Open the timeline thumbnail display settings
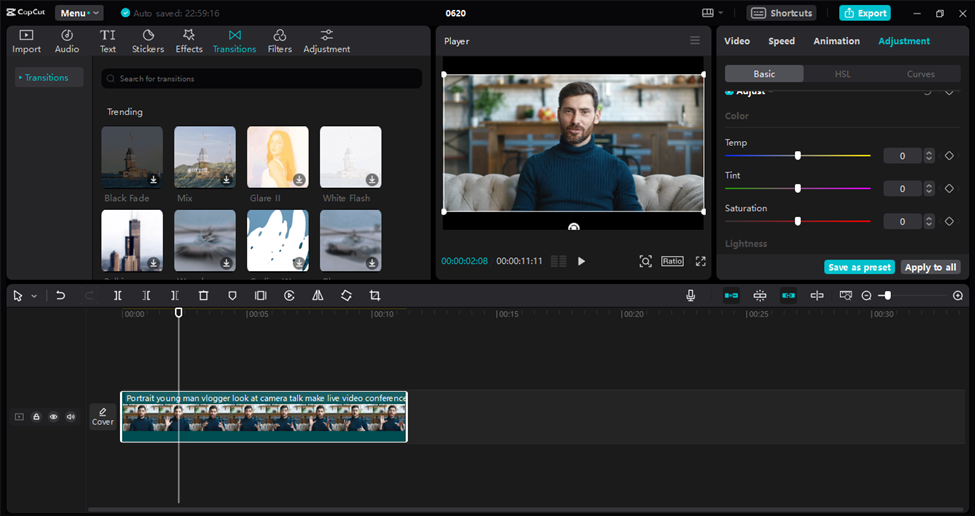Screen dimensions: 975x516 pos(846,296)
